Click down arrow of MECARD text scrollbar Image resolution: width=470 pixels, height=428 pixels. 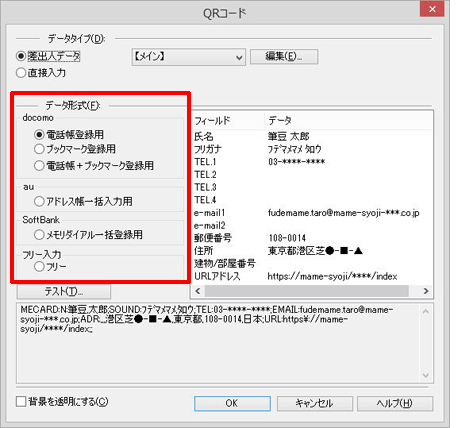pos(426,375)
